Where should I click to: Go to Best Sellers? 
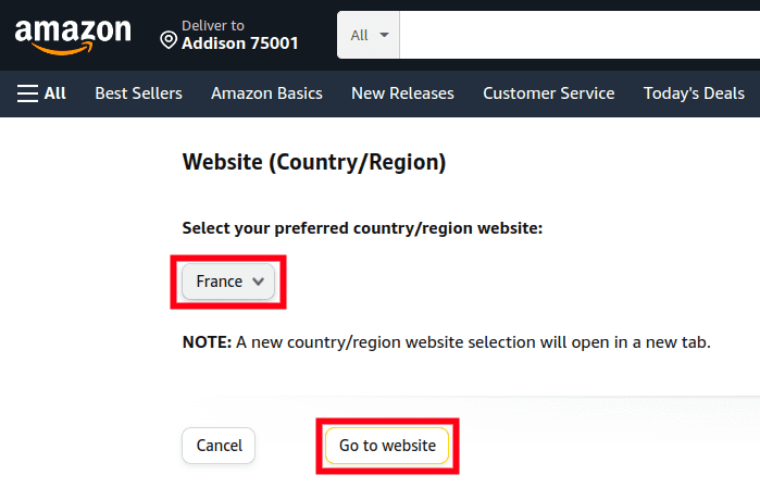click(139, 93)
